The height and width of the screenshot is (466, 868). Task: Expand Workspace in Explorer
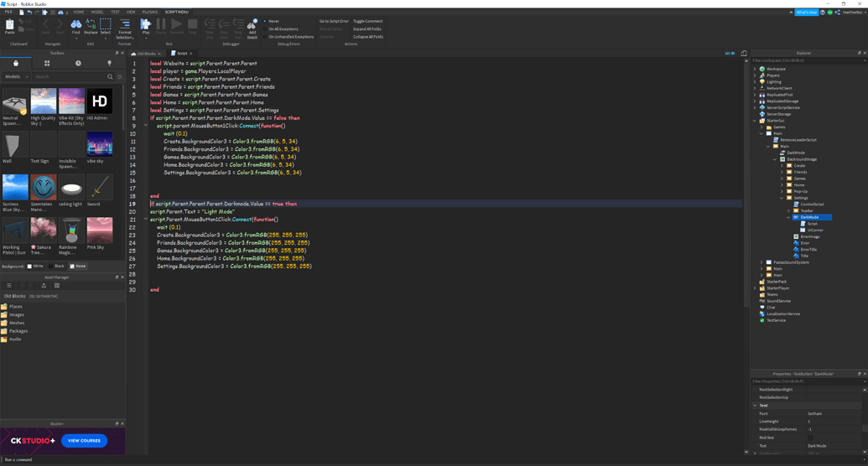[x=755, y=70]
